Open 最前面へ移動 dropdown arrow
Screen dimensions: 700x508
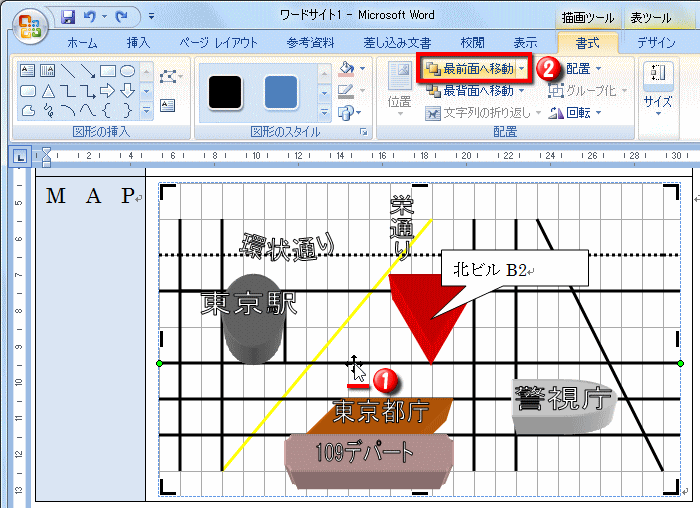click(x=522, y=69)
